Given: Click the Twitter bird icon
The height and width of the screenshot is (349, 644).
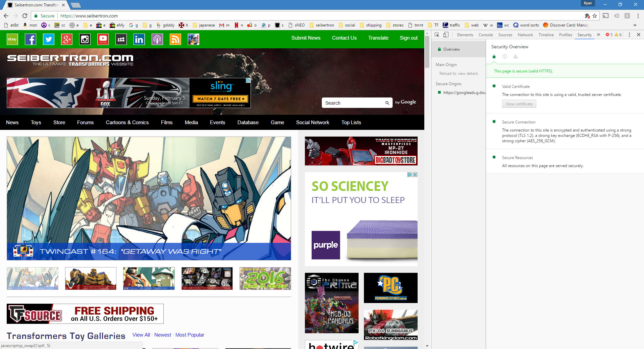Looking at the screenshot, I should (49, 40).
